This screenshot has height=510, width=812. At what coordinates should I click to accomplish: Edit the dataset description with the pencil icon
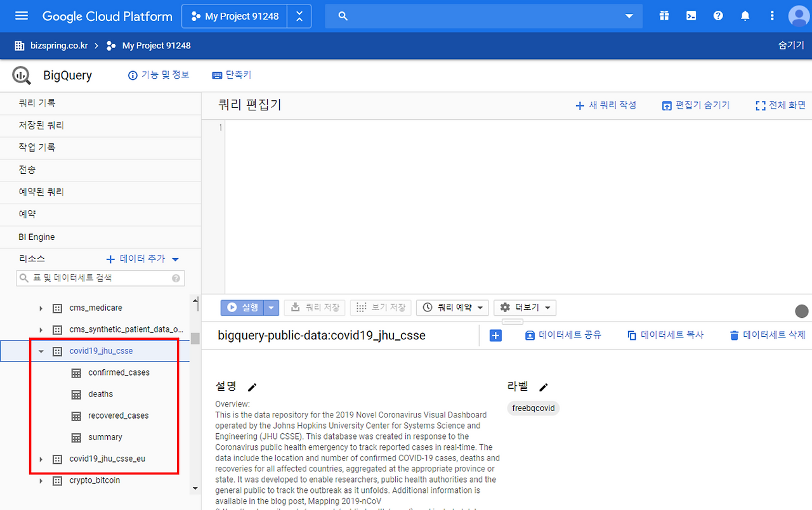(252, 387)
